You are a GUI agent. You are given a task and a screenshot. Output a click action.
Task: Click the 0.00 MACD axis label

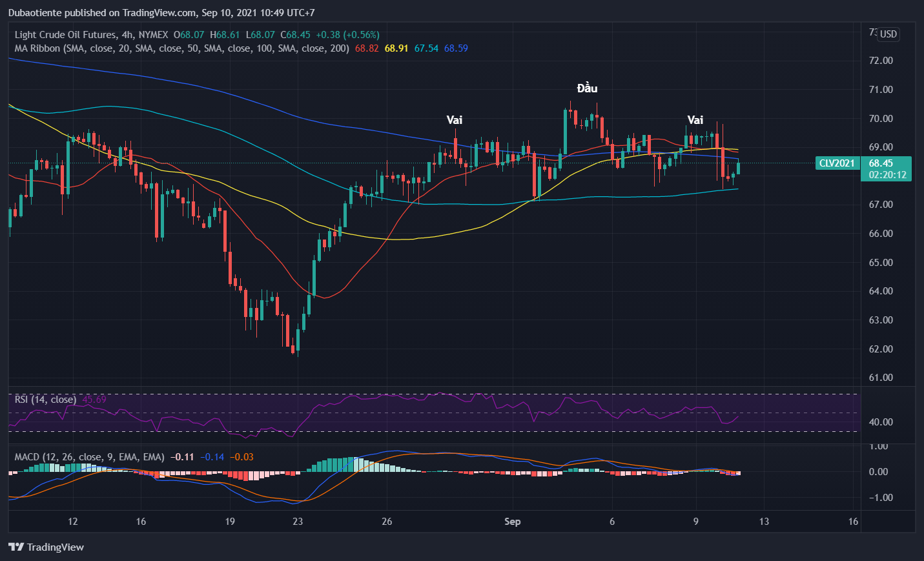point(878,472)
